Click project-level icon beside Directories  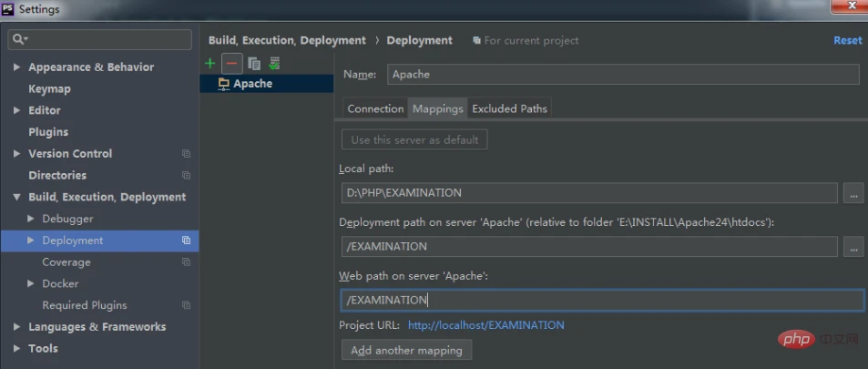[186, 175]
